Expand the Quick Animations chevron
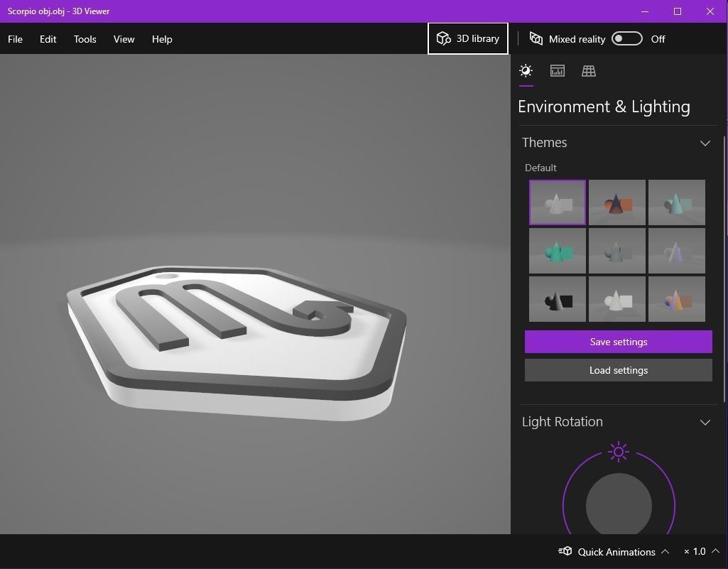Screen dimensions: 728x569 [665, 551]
